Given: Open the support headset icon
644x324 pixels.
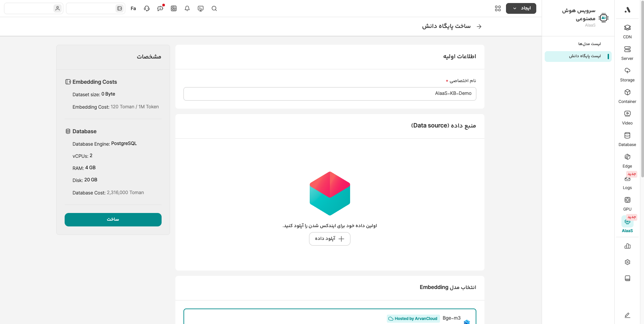Looking at the screenshot, I should tap(147, 8).
